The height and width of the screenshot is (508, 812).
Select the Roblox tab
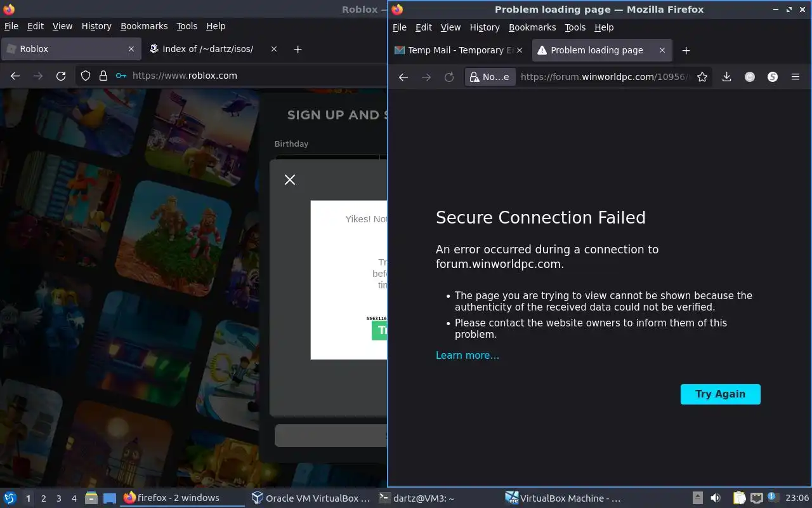click(70, 49)
